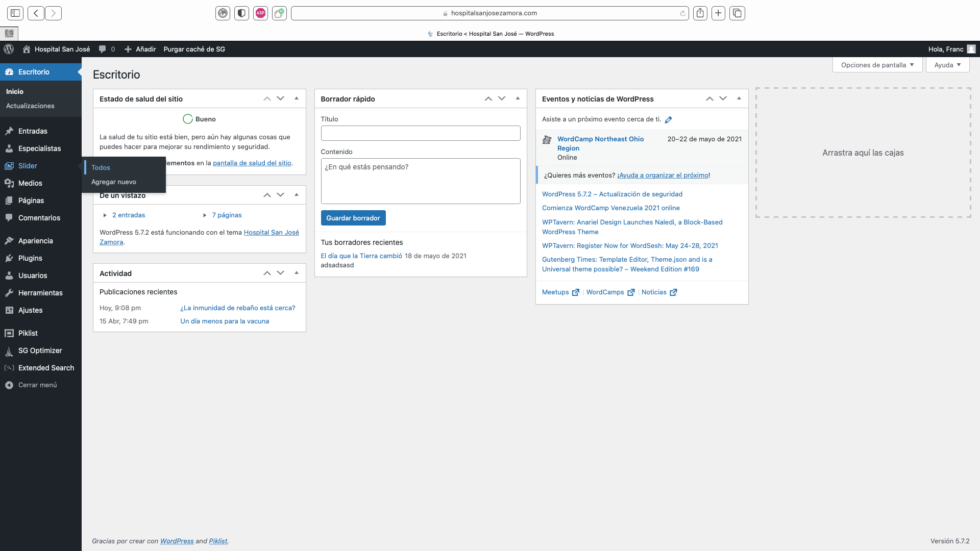Viewport: 980px width, 551px height.
Task: Click the user avatar beside Hola, Franc
Action: (x=971, y=49)
